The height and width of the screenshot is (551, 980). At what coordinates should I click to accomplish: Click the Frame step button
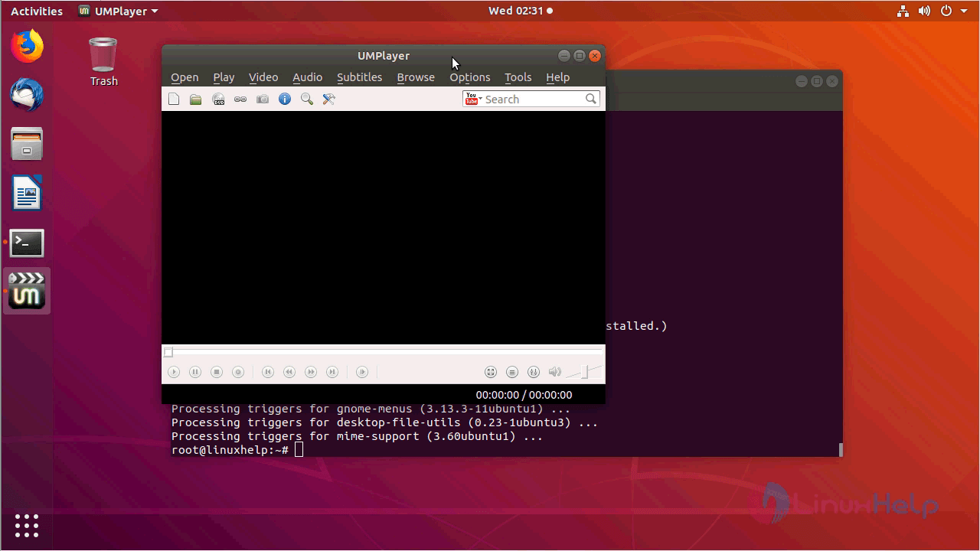coord(362,372)
